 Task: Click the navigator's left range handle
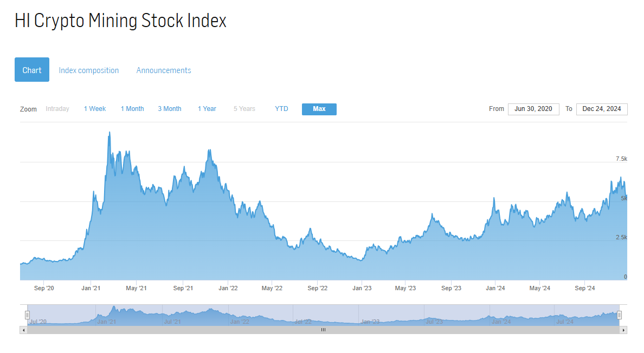click(x=27, y=315)
